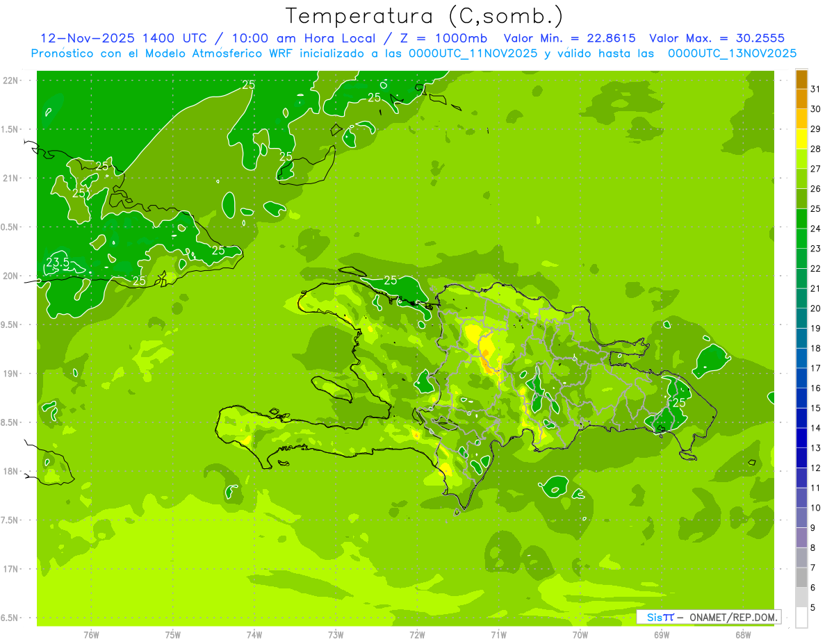Click the longitude label "75W"
Screen dimensions: 834x644
coord(173,635)
